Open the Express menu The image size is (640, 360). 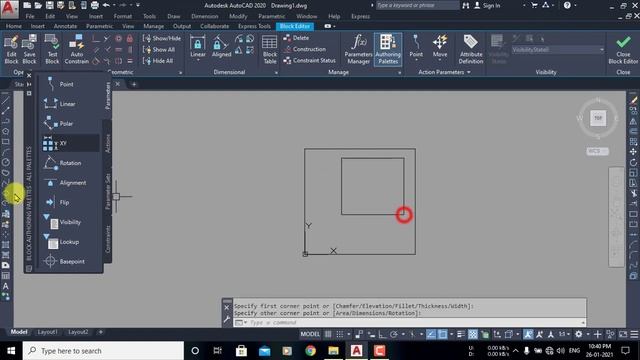coord(360,16)
